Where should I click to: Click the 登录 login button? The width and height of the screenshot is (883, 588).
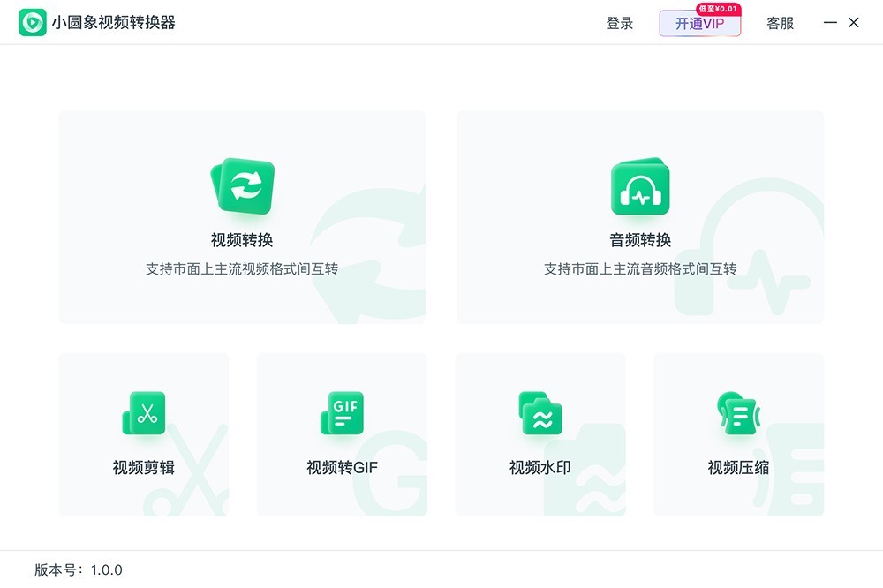point(620,24)
